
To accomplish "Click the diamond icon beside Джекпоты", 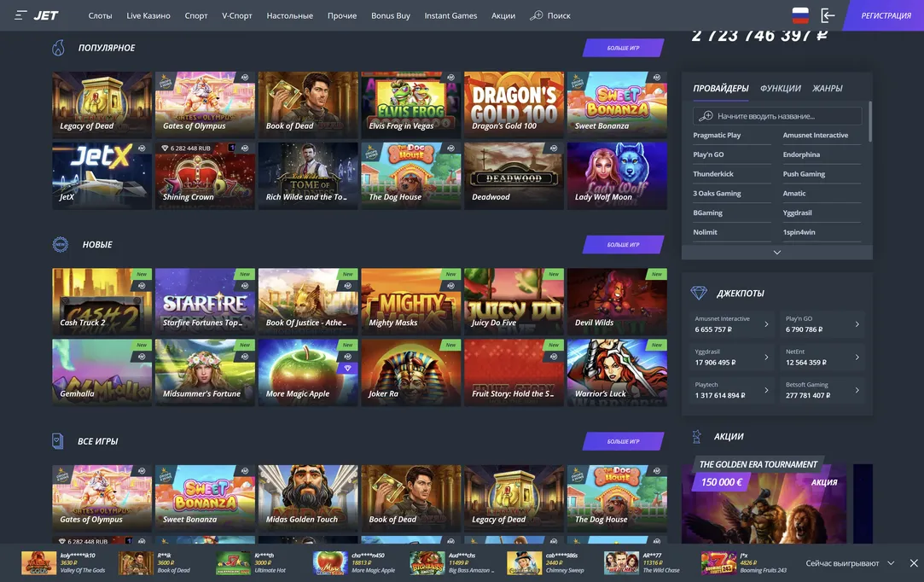I will click(699, 293).
